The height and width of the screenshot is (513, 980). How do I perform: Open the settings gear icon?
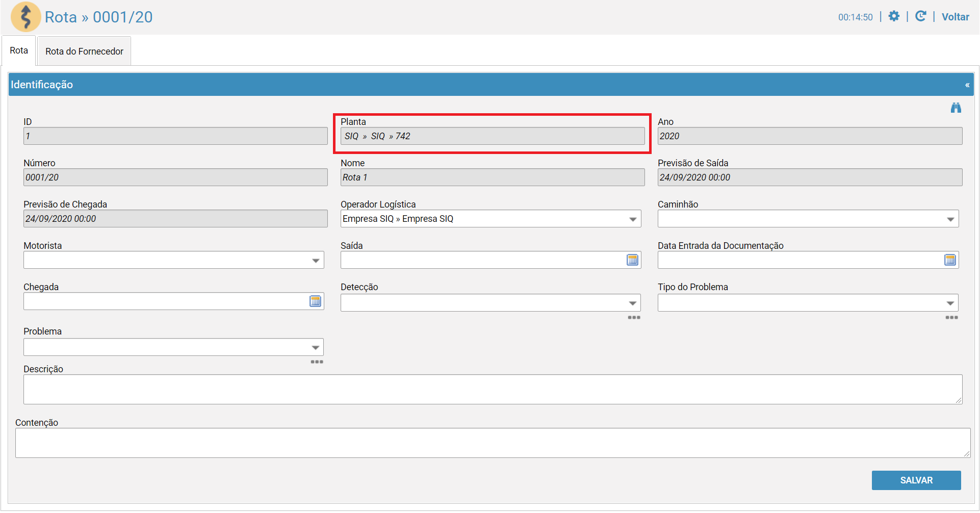(894, 16)
